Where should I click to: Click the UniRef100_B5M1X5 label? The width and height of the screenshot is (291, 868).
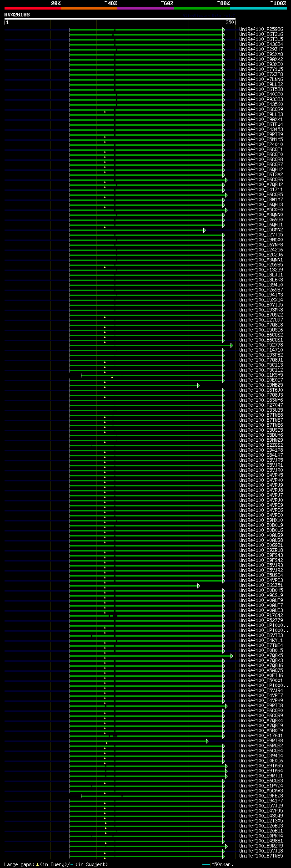click(x=261, y=140)
